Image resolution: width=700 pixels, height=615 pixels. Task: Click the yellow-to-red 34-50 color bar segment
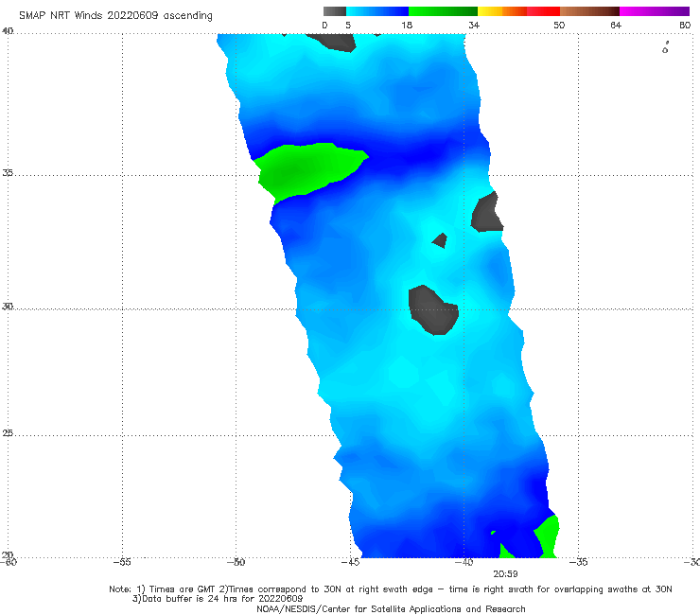click(518, 11)
